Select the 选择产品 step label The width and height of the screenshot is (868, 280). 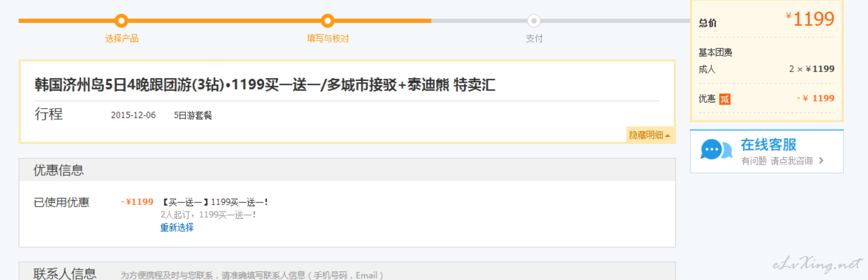[x=122, y=38]
